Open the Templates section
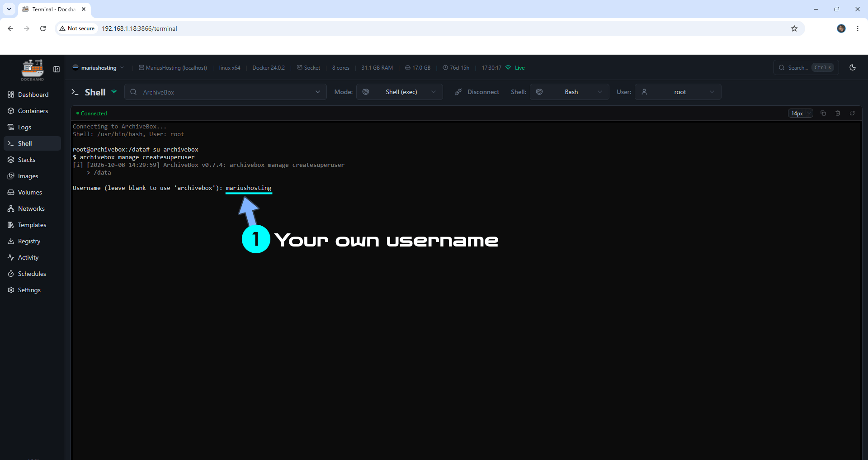 pos(32,225)
